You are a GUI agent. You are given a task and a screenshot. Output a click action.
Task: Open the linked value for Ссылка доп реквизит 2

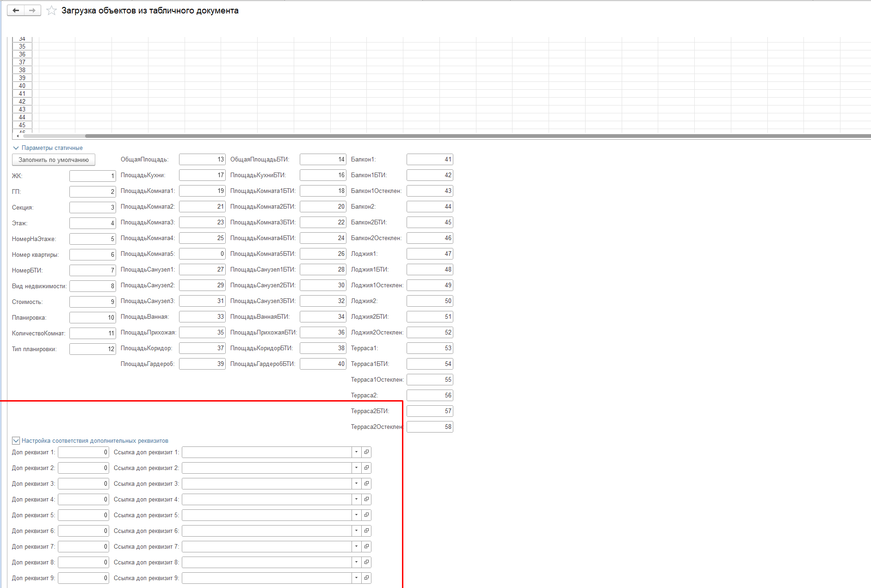366,468
